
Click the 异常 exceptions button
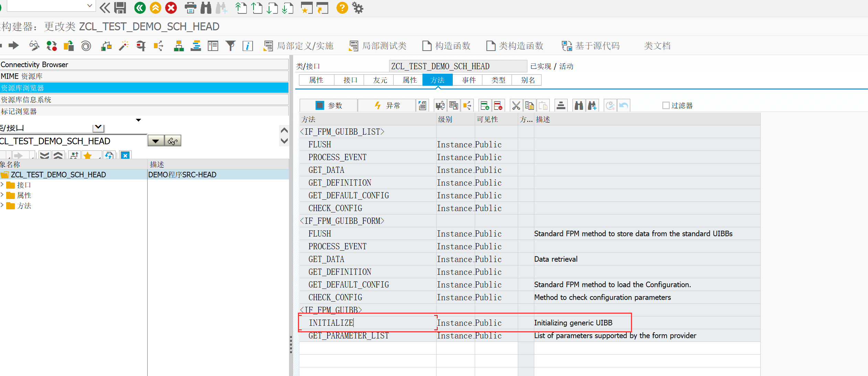tap(387, 105)
